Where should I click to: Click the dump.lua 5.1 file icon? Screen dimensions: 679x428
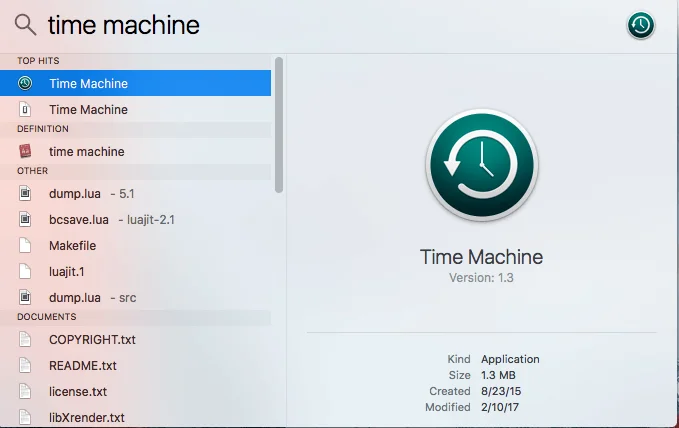point(26,194)
